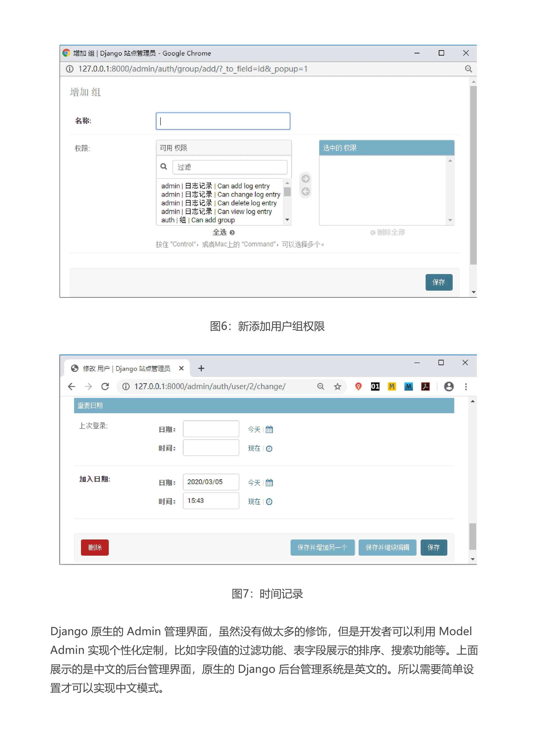This screenshot has height=756, width=535.
Task: Open the Chrome three-dot menu
Action: tap(466, 386)
